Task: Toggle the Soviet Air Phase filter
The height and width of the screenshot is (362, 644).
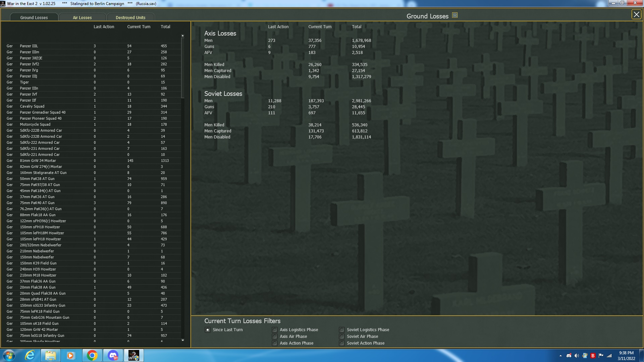Action: point(342,337)
